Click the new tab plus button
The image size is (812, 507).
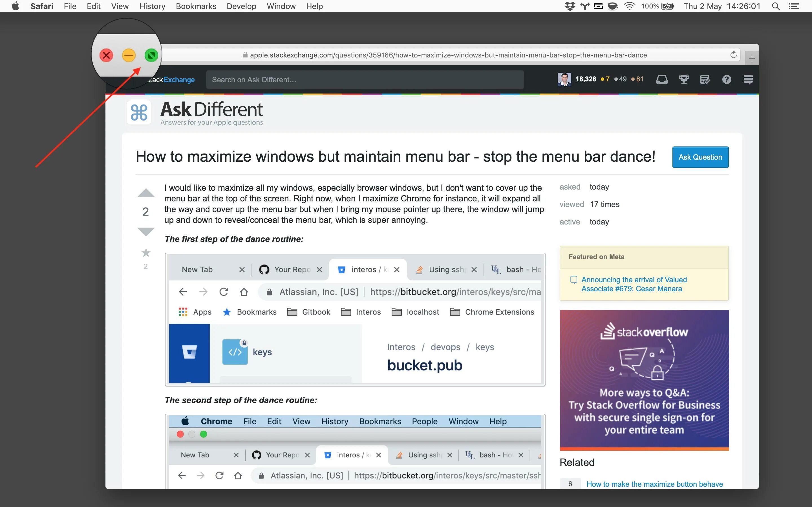coord(752,58)
